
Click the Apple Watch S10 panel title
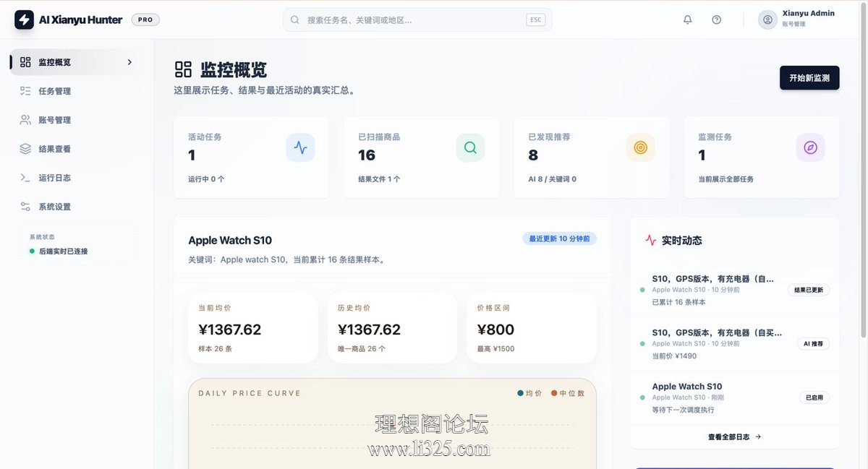click(x=230, y=241)
